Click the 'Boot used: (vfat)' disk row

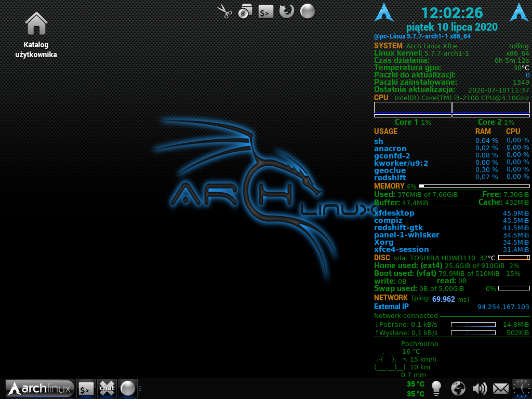447,273
